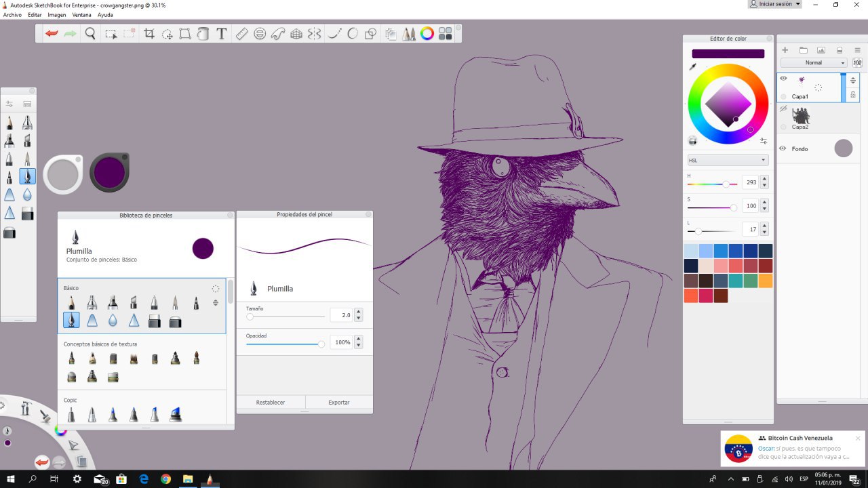Toggle visibility of Fondo layer
Image resolution: width=868 pixels, height=488 pixels.
pos(783,148)
